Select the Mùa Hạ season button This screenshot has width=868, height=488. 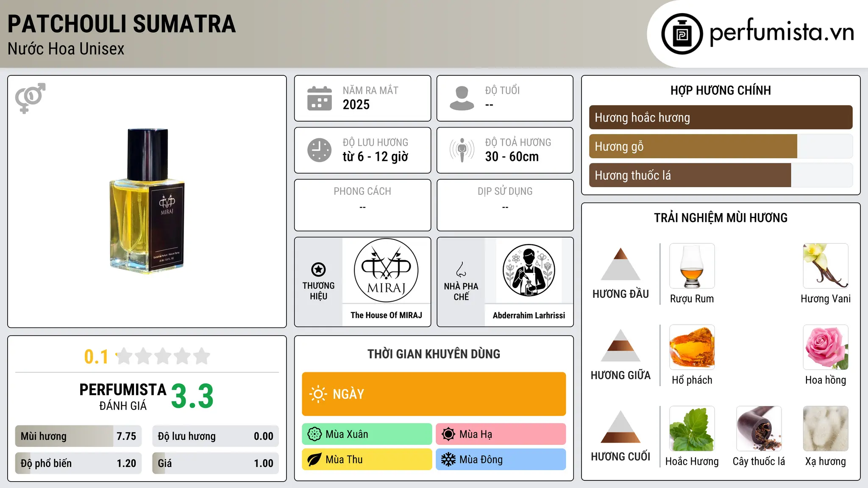point(501,434)
